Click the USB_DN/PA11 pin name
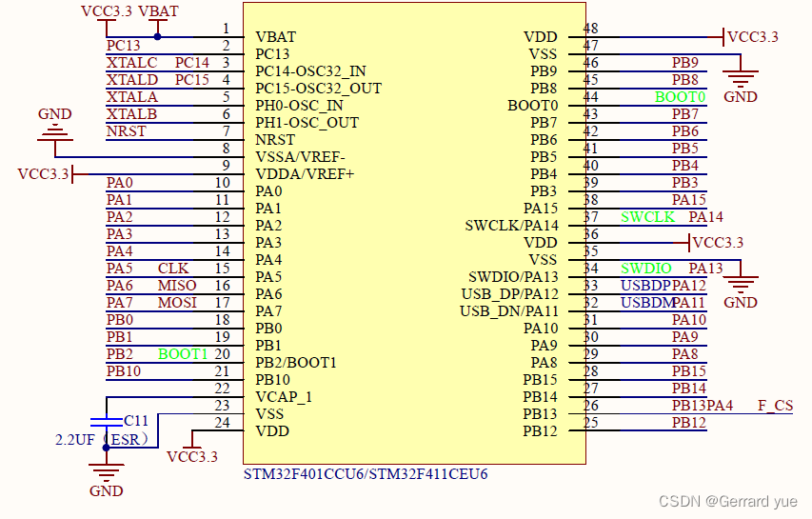This screenshot has width=812, height=519. 509,311
